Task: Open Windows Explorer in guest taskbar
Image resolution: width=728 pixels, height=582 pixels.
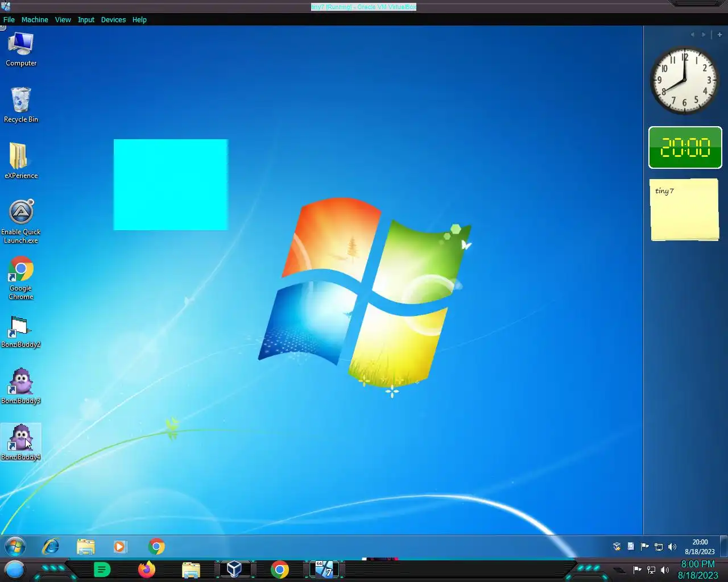Action: tap(86, 547)
